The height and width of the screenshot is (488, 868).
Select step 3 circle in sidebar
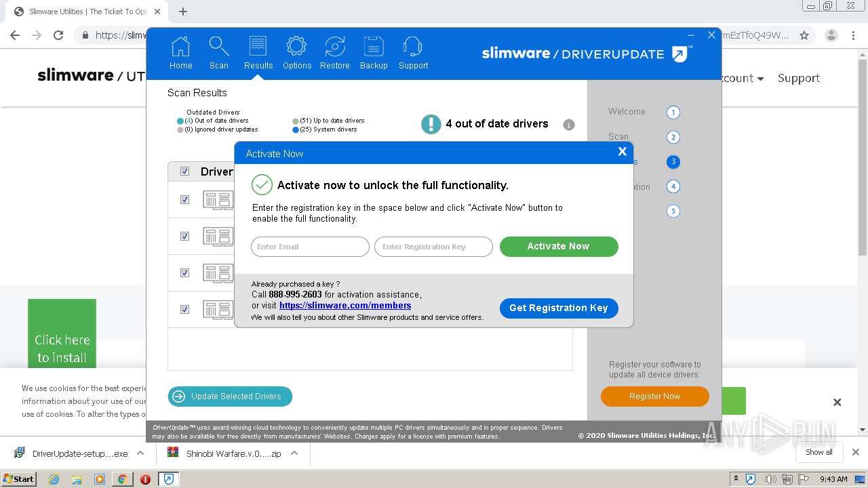673,162
